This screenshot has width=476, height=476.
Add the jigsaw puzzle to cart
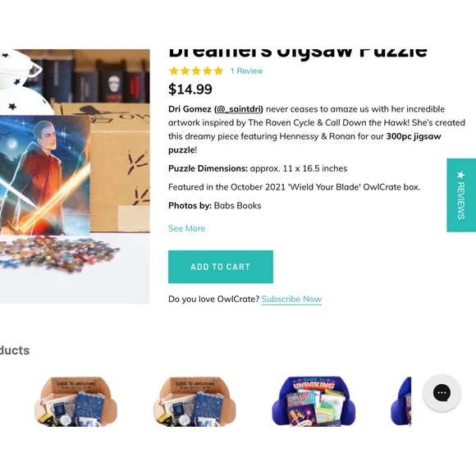(221, 267)
